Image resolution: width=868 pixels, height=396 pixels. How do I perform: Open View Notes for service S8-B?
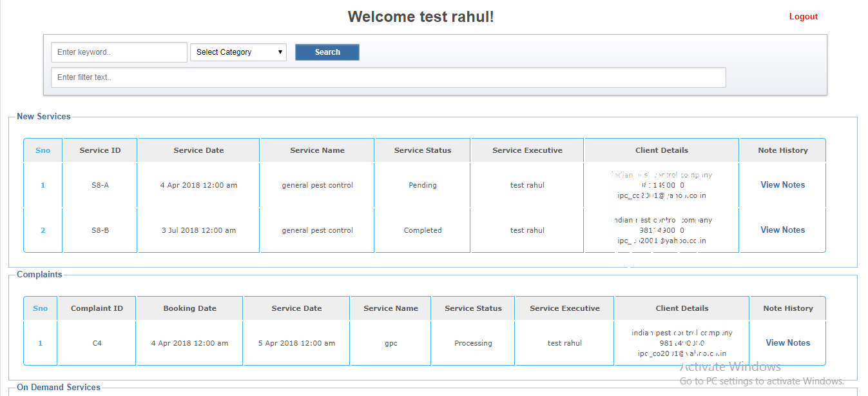click(x=782, y=230)
